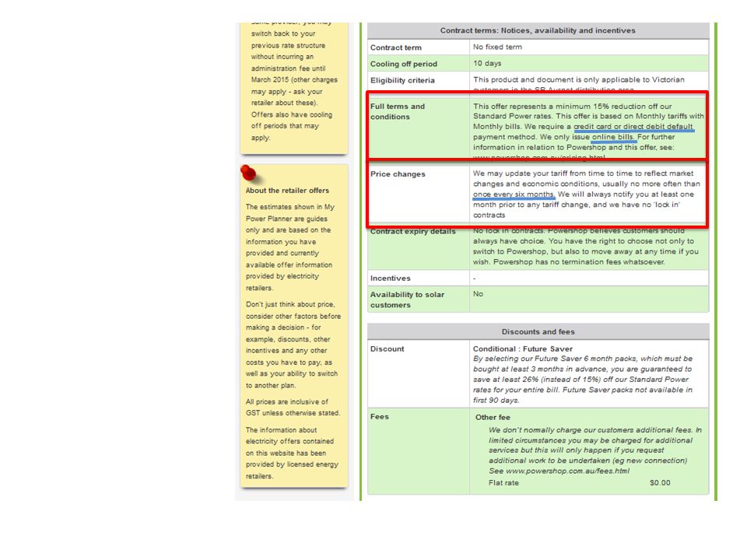747x560 pixels.
Task: Click the 'Discounts and fees' section header
Action: [x=538, y=332]
